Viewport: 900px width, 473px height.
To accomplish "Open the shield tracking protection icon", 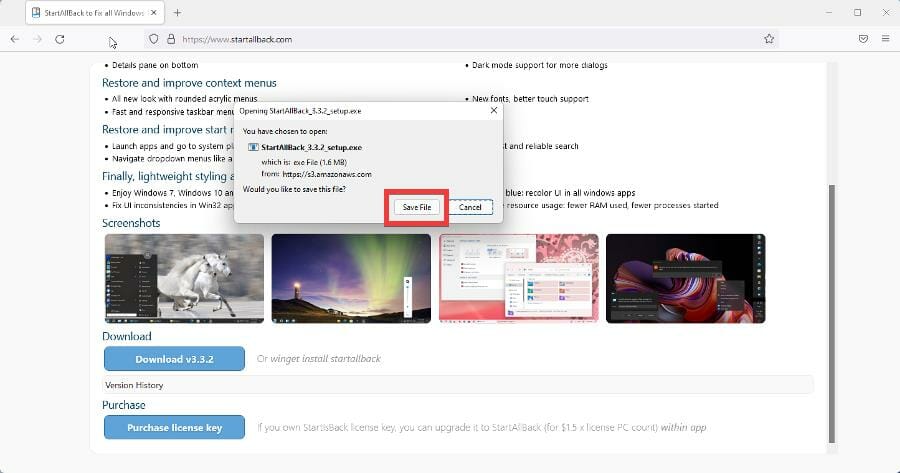I will (153, 39).
